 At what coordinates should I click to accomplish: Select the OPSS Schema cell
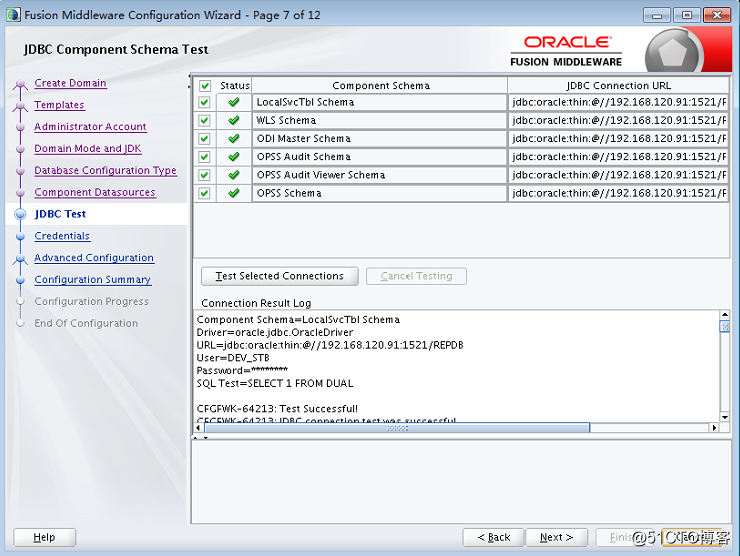click(x=379, y=193)
